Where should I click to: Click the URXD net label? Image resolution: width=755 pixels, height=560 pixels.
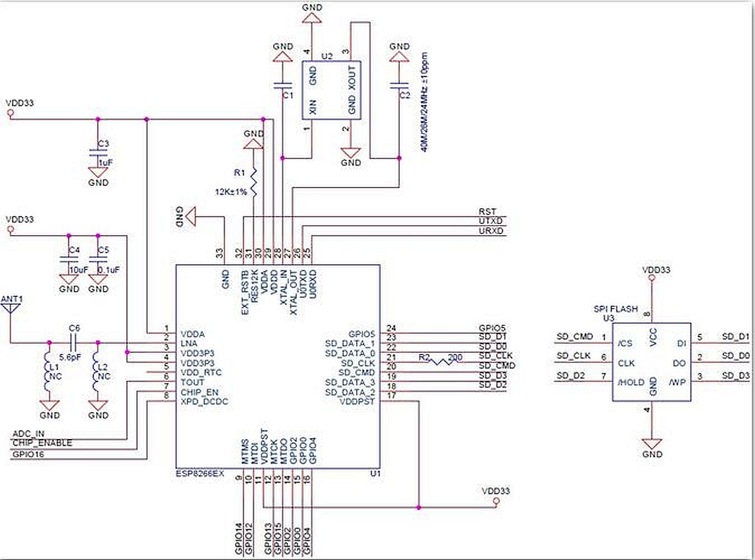491,231
